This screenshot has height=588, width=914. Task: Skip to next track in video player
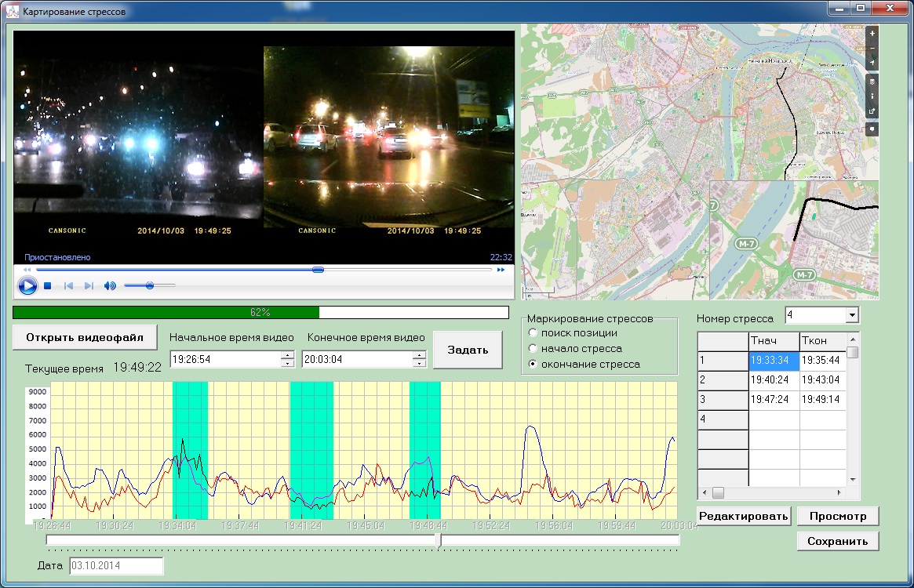pos(89,286)
